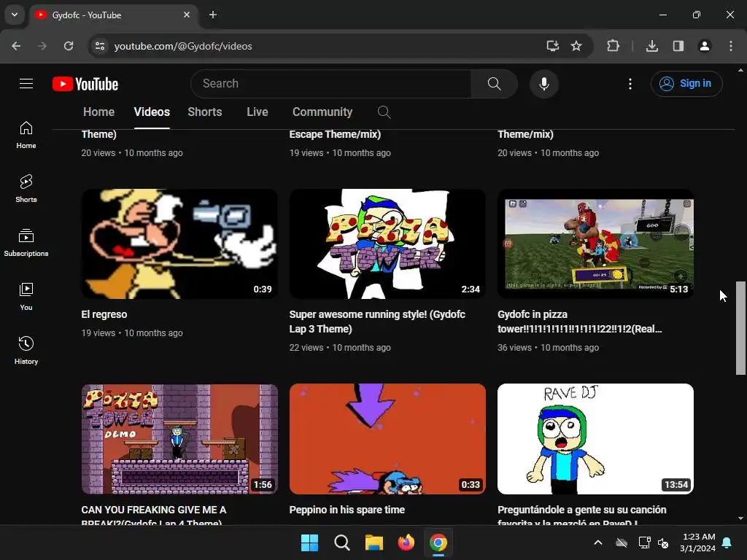Focus the YouTube Search input field
This screenshot has height=560, width=747.
tap(331, 84)
